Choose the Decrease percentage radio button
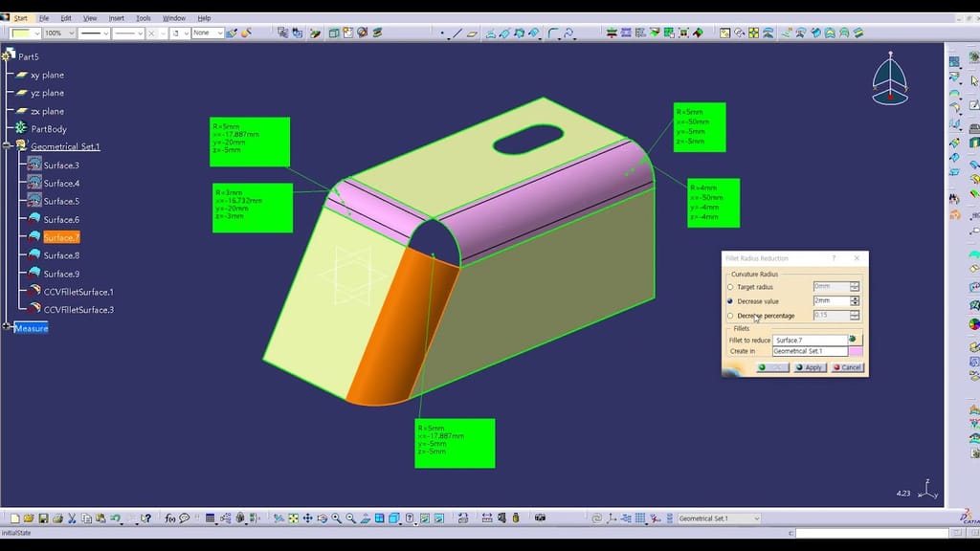The height and width of the screenshot is (551, 980). 731,316
